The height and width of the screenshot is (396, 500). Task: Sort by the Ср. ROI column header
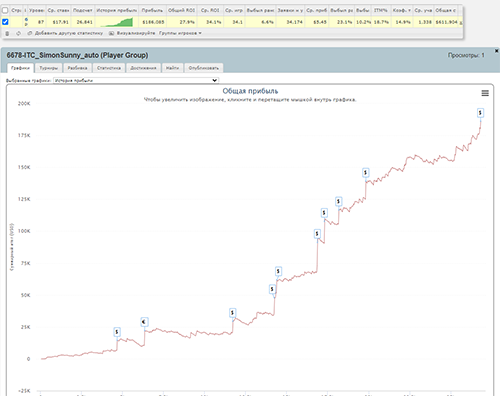pos(210,11)
